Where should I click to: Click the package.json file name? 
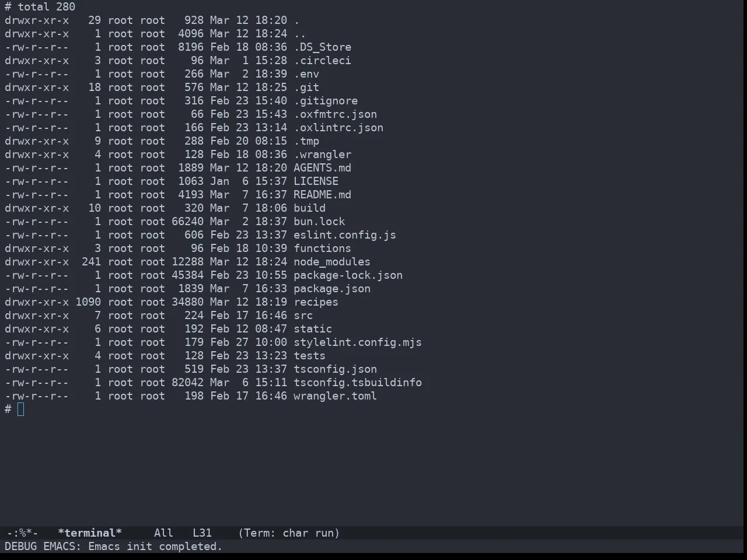[332, 289]
